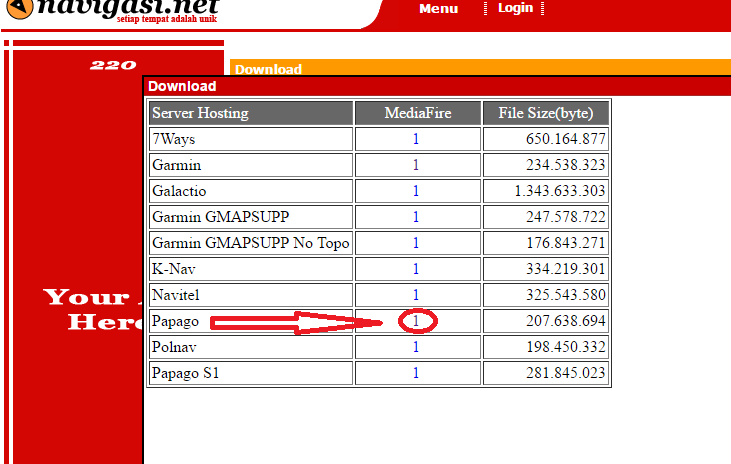
Task: Select file size 247.578.722
Action: click(x=565, y=217)
